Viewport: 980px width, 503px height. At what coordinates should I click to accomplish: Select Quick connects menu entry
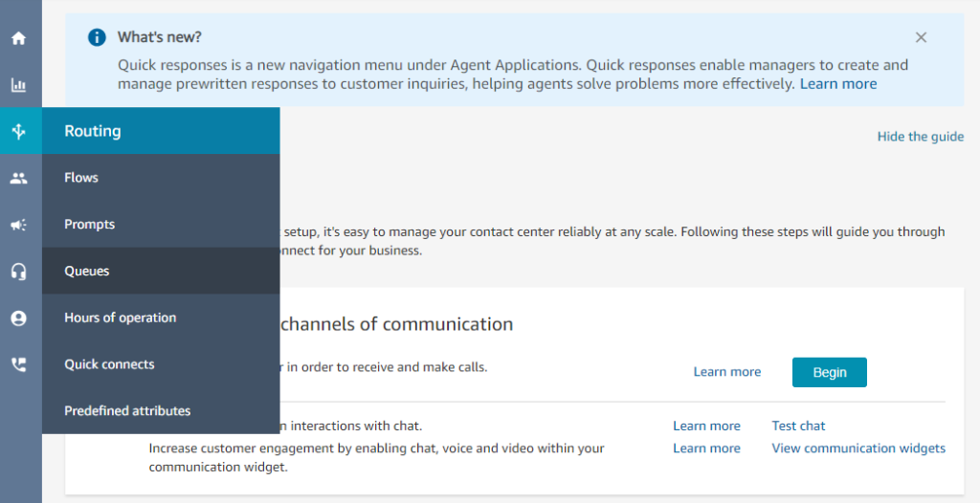pos(109,364)
